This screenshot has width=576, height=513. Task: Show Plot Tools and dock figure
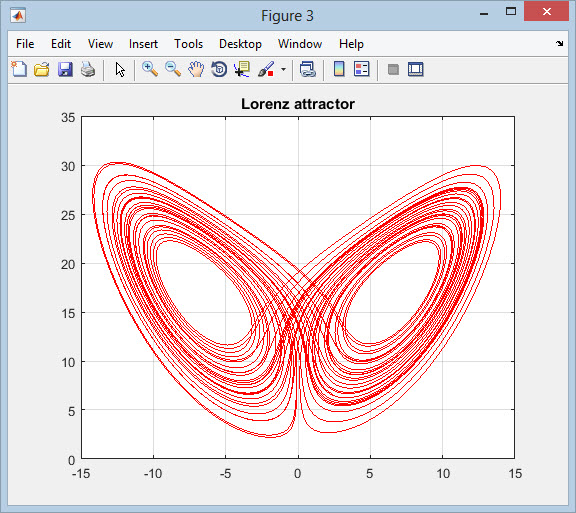[415, 69]
